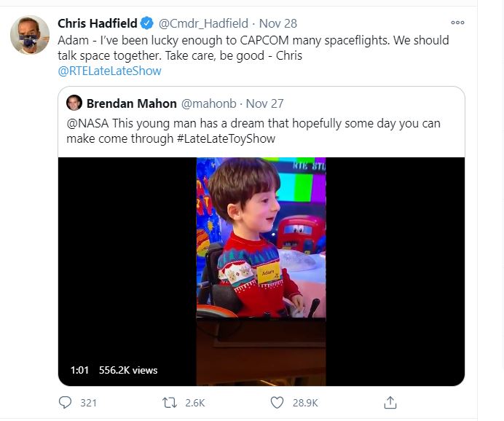Click the 321 replies count
Screen dimensions: 504x421
coord(88,402)
